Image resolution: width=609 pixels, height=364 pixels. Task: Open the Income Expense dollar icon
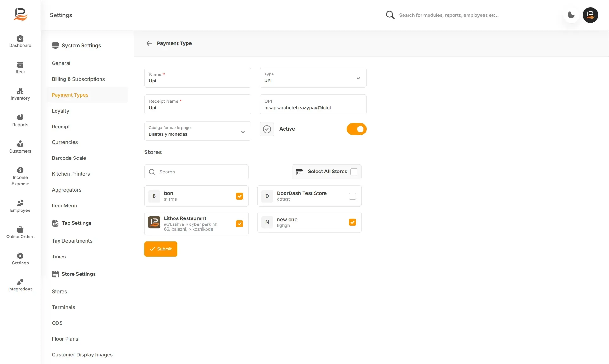coord(20,170)
